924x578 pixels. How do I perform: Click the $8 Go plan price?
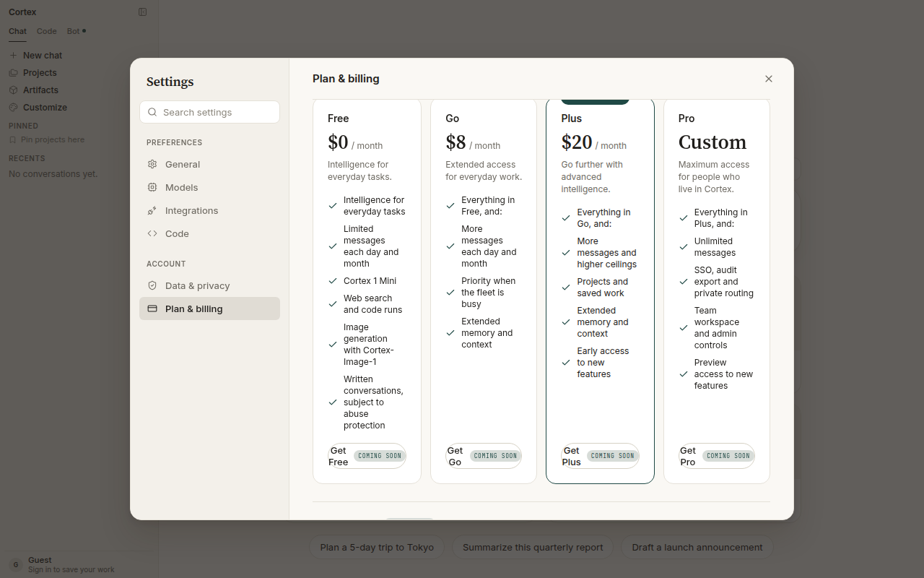click(x=456, y=142)
